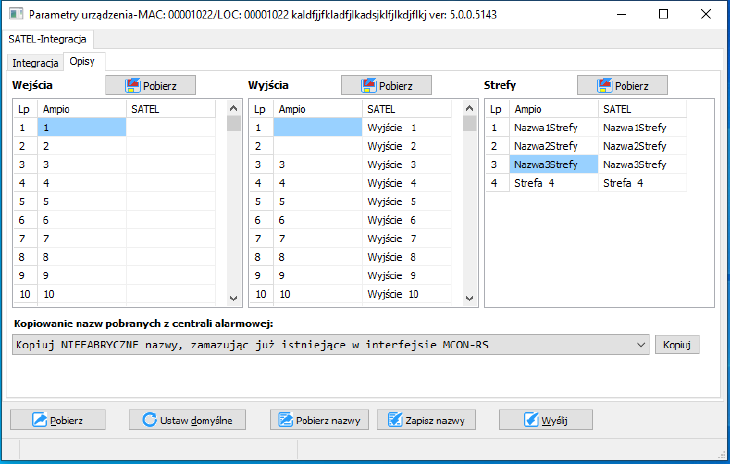Select SATEL 'Nazwa3Strefy' cell in Strefy
The image size is (730, 464).
coord(642,164)
